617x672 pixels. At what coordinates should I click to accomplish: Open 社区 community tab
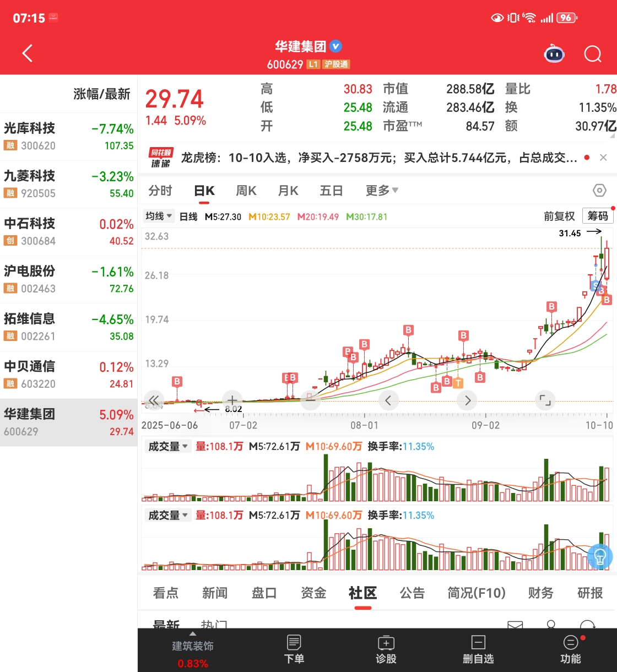pyautogui.click(x=363, y=593)
